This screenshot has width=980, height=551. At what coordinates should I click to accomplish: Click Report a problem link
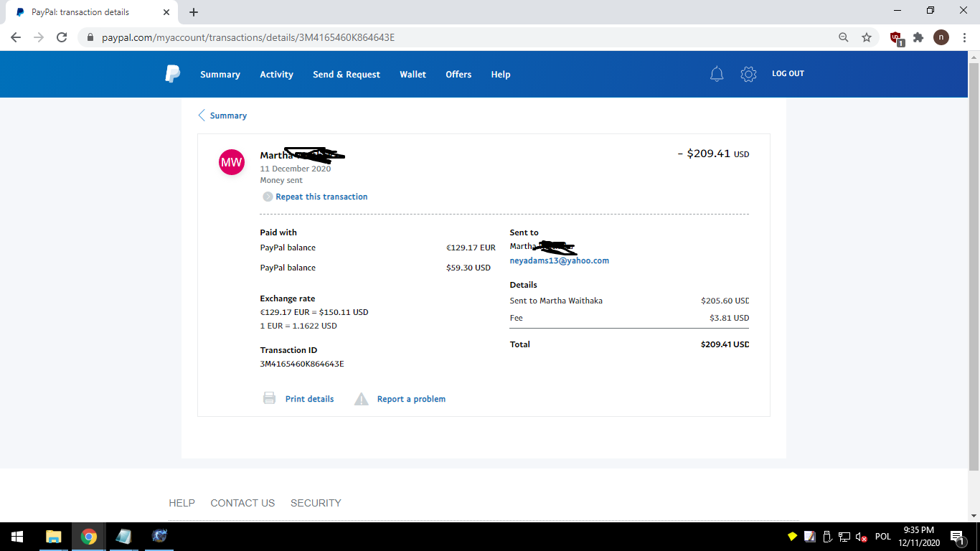pyautogui.click(x=411, y=399)
